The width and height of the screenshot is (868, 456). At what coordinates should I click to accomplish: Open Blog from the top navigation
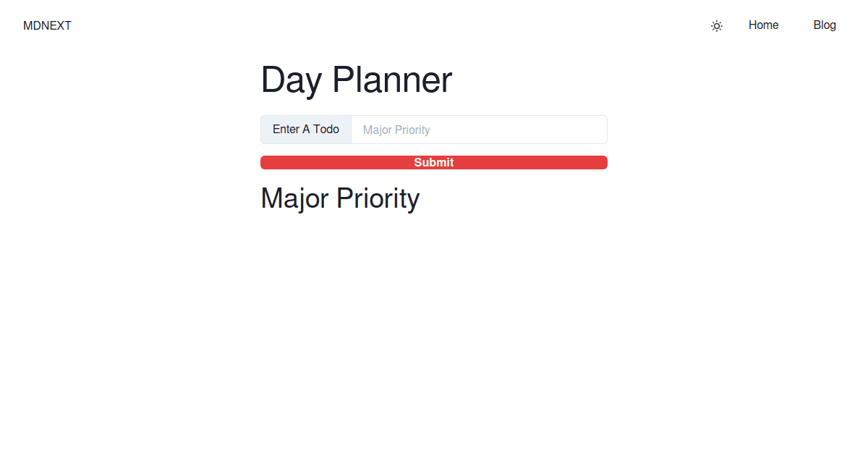(824, 25)
